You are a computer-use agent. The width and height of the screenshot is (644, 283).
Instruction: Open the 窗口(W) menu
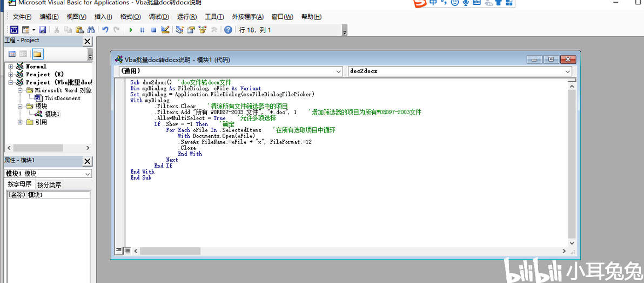point(283,17)
